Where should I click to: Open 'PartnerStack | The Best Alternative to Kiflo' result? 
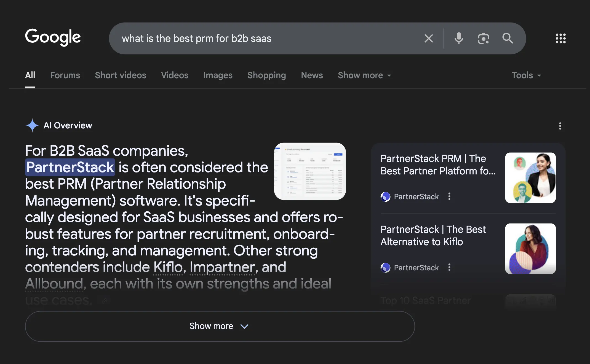pos(433,236)
